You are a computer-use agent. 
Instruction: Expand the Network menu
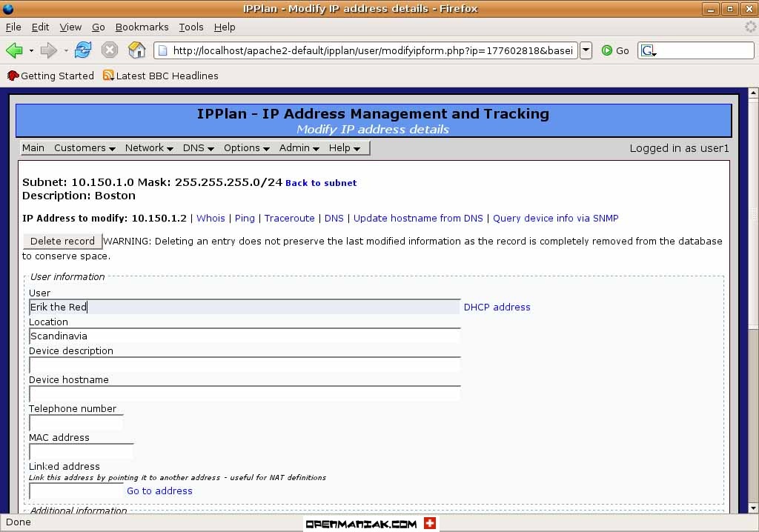(x=149, y=148)
